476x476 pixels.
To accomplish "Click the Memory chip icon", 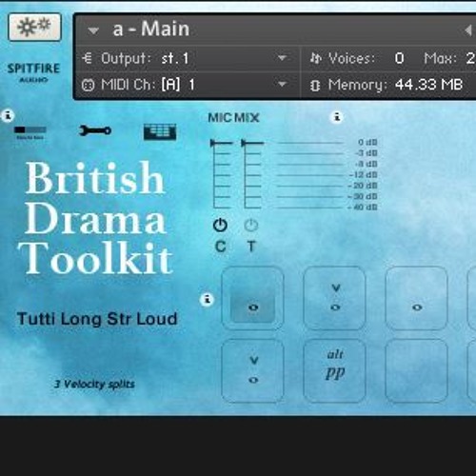I will (x=315, y=85).
